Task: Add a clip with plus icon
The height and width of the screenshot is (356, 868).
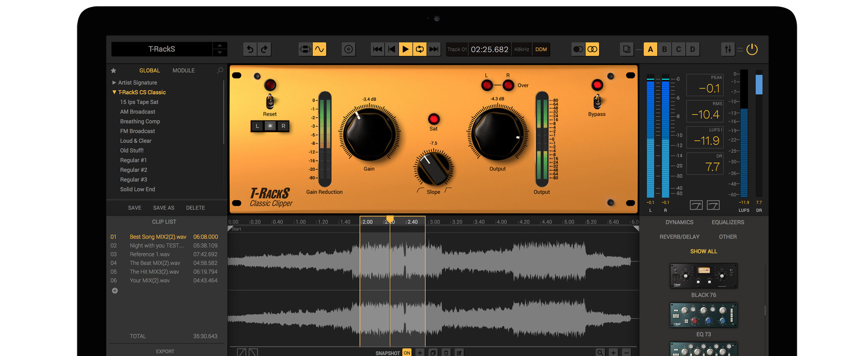Action: (x=115, y=291)
